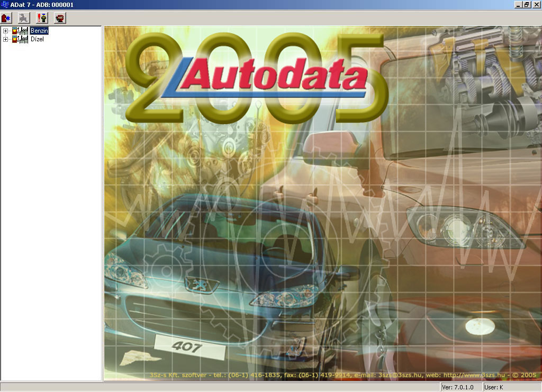Minimize the ADat 7 window

coord(518,4)
